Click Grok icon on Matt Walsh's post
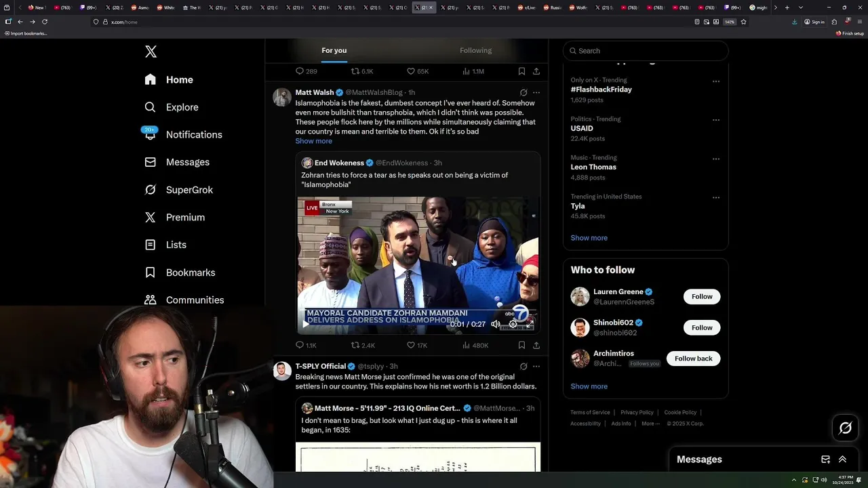Viewport: 868px width, 488px height. 524,92
